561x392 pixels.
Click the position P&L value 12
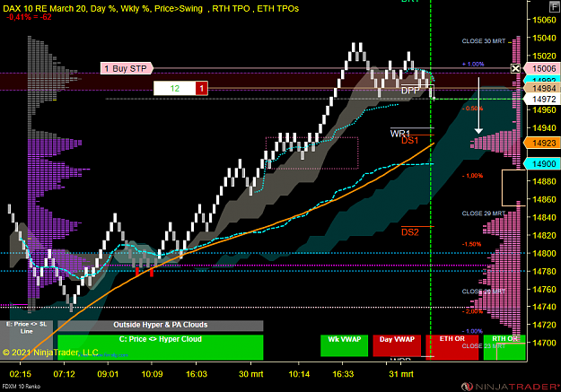tap(175, 88)
